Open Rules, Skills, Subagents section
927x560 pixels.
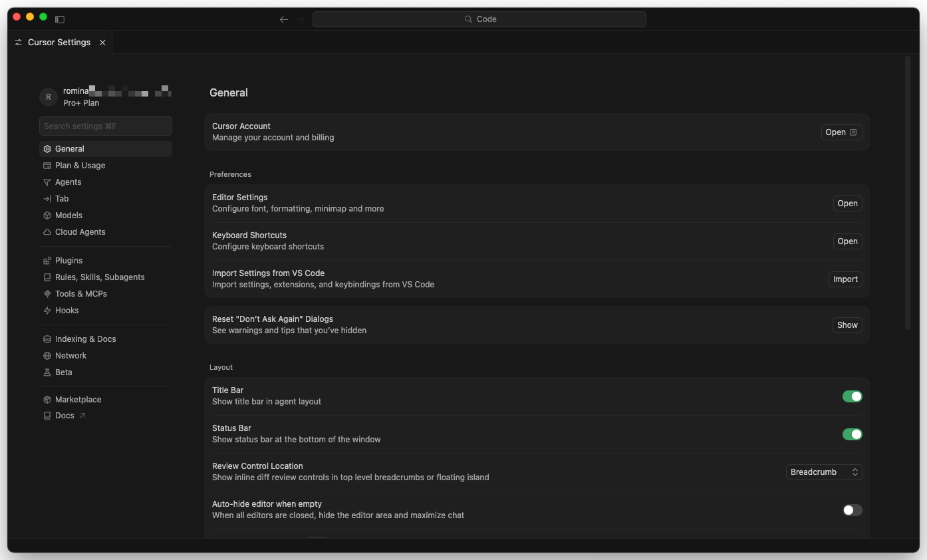106,277
